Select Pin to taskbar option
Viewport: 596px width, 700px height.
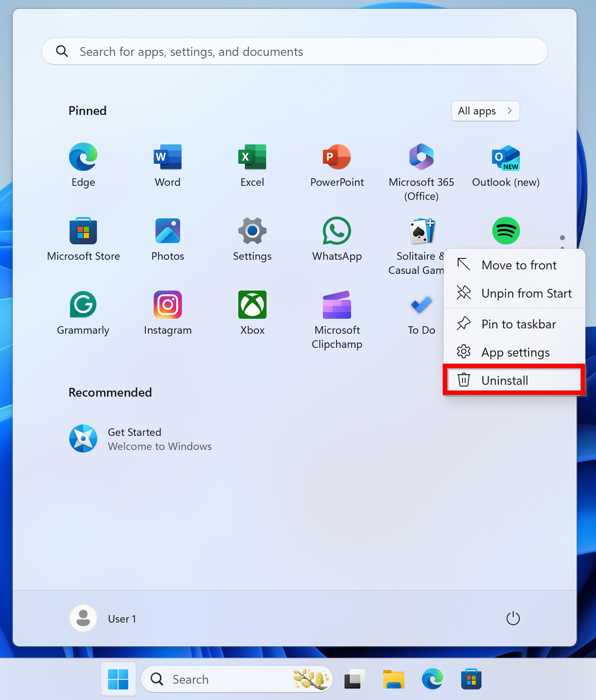click(515, 324)
